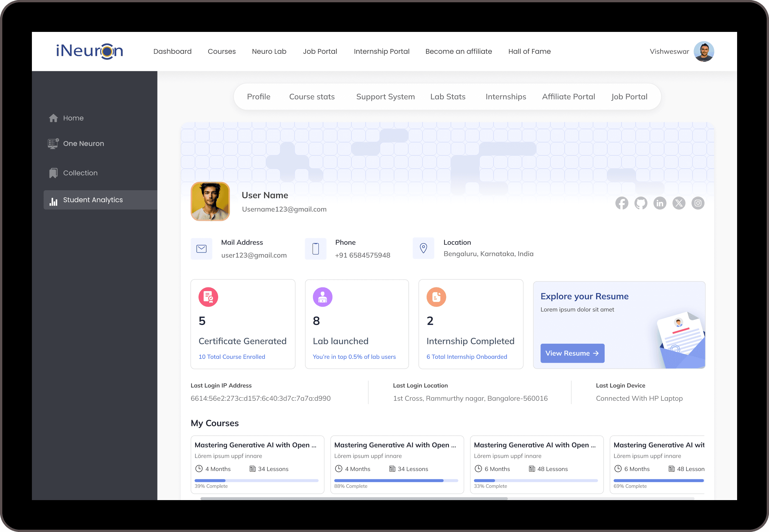Screen dimensions: 769x532
Task: Click the last login IP address value
Action: point(260,398)
